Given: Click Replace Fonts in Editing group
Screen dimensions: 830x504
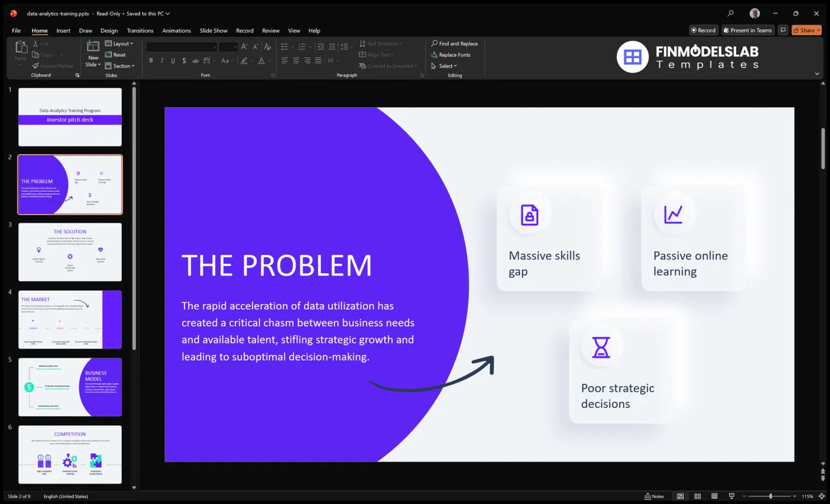Looking at the screenshot, I should coord(451,54).
